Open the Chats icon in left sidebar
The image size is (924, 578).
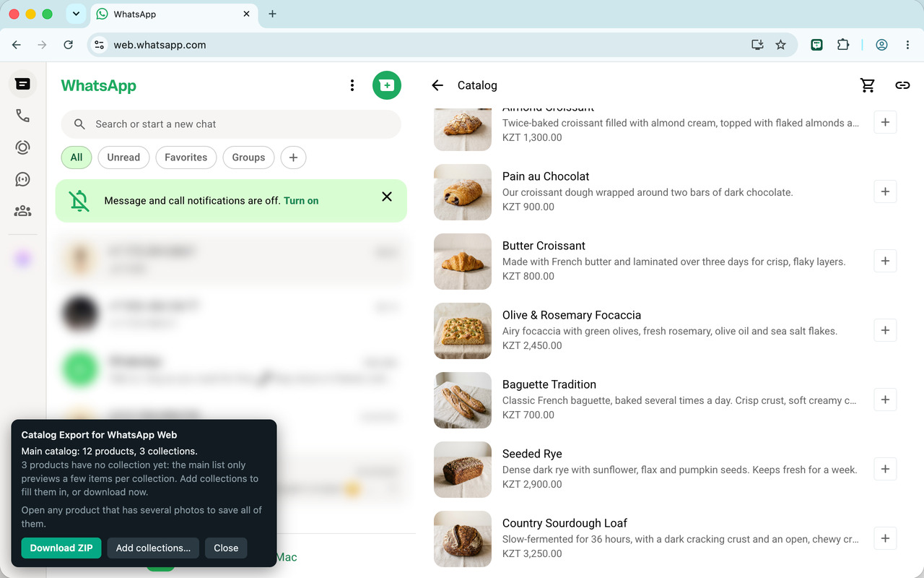22,85
